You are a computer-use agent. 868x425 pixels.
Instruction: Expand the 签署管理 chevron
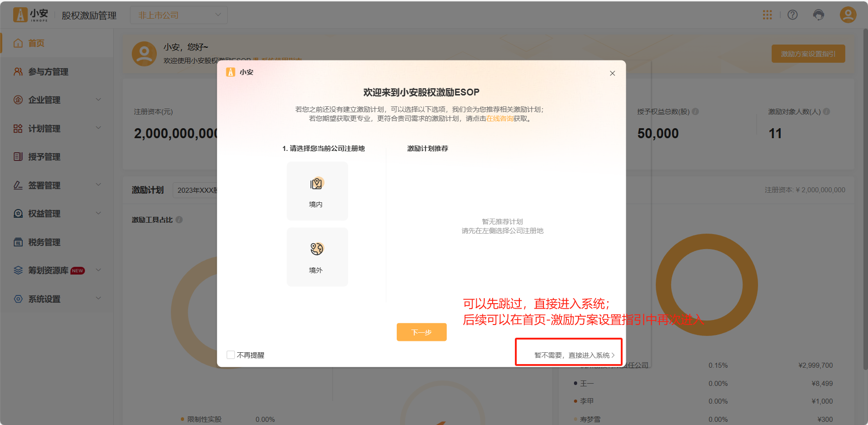pyautogui.click(x=99, y=185)
